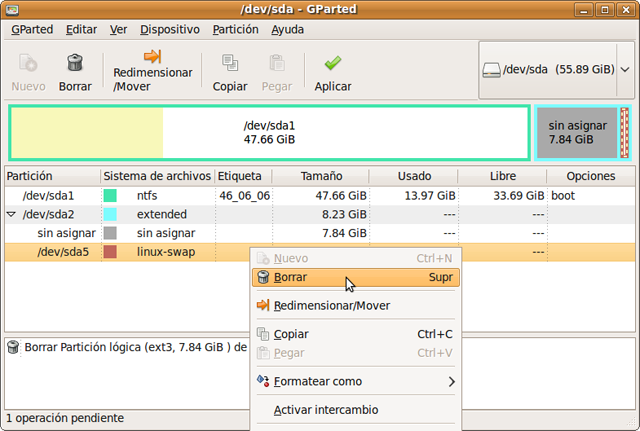Image resolution: width=640 pixels, height=431 pixels.
Task: Click the Nuevo toolbar icon
Action: click(x=28, y=63)
